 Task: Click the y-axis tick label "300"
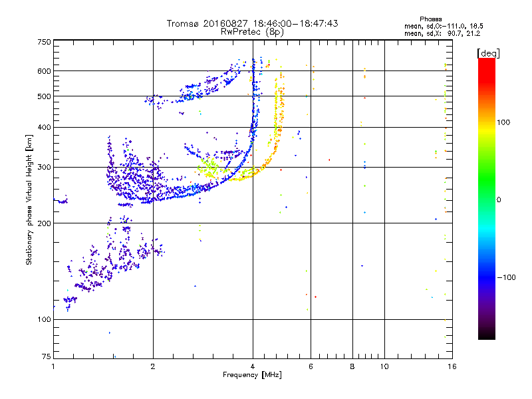pyautogui.click(x=44, y=167)
